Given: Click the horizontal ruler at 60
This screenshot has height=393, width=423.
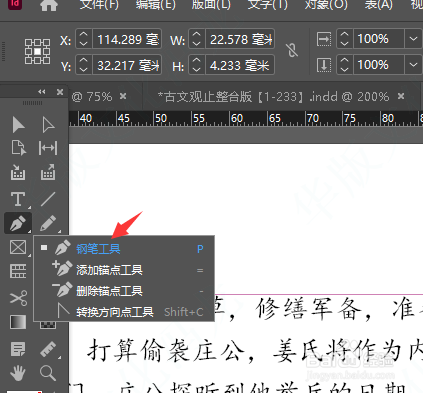Looking at the screenshot, I should [237, 119].
